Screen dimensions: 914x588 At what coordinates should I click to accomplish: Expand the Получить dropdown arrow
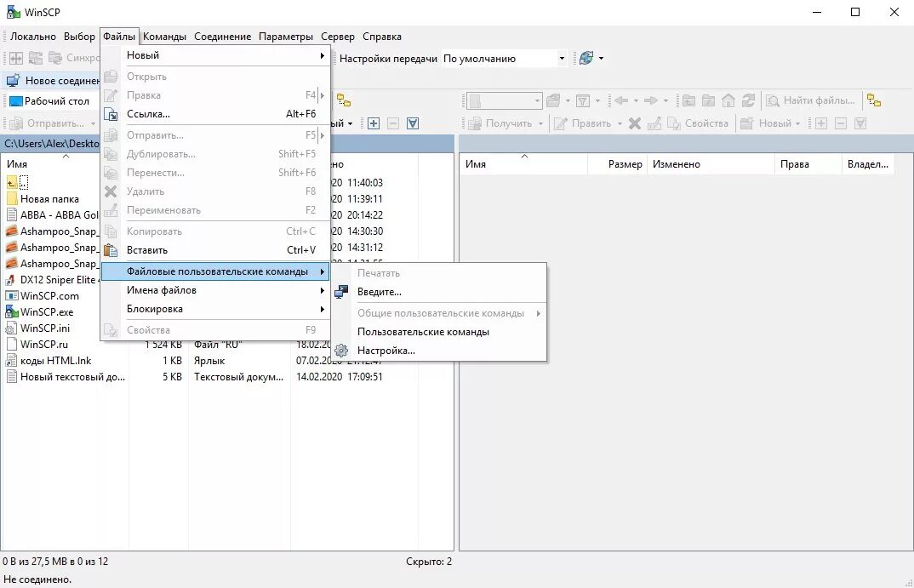pos(540,123)
